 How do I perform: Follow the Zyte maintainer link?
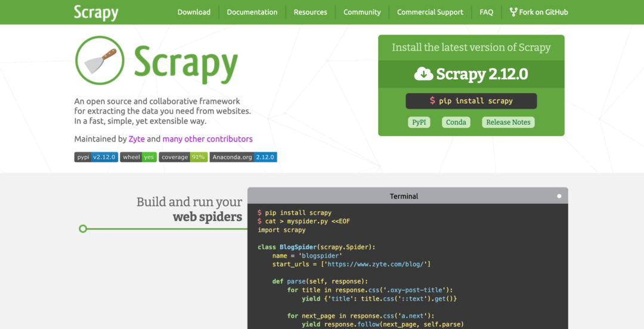click(x=137, y=139)
